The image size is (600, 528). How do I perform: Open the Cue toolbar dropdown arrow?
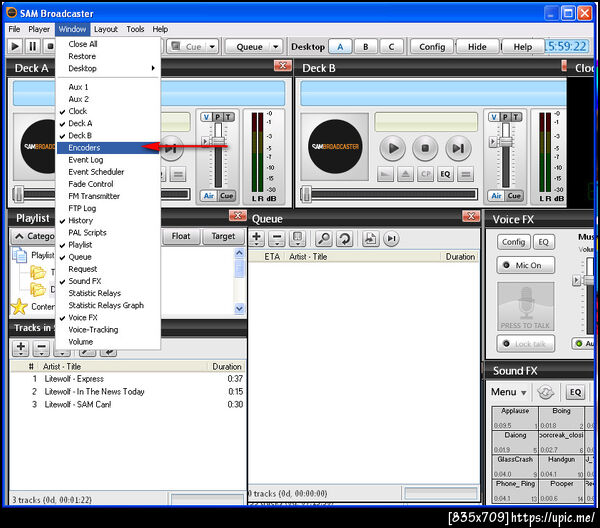(212, 47)
